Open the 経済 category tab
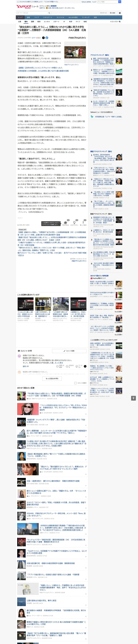The width and height of the screenshot is (138, 644). click(x=39, y=21)
